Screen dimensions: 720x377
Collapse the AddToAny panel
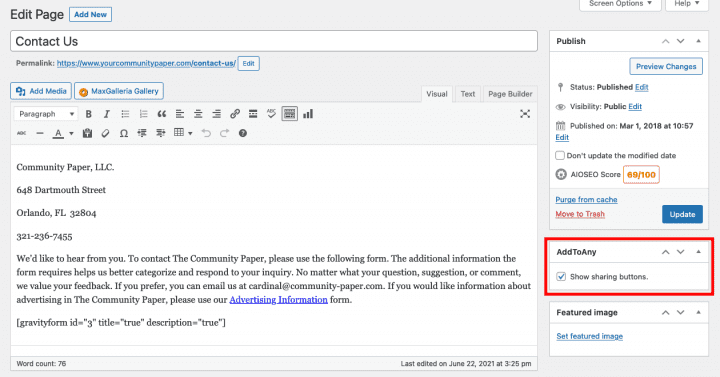pos(698,252)
